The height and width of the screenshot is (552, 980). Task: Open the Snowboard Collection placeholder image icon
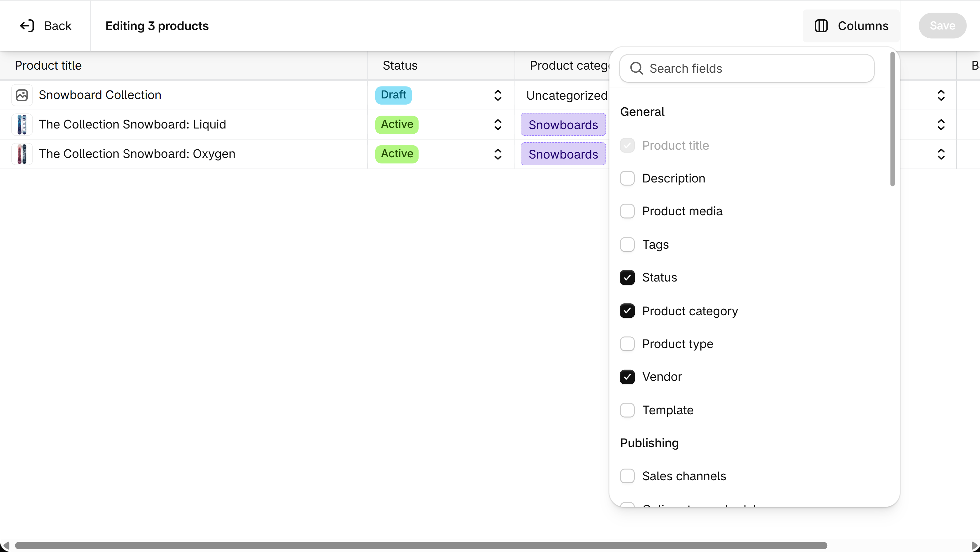click(22, 95)
